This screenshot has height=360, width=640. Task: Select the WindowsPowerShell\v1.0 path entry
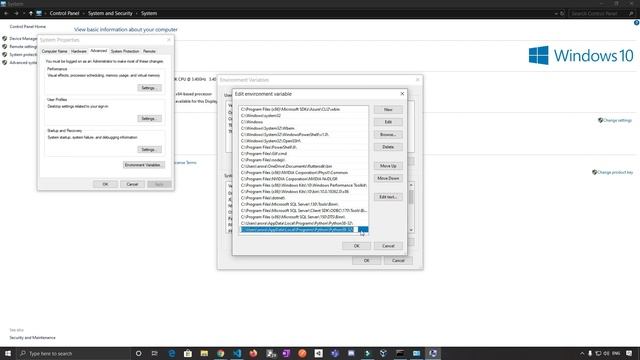pos(304,135)
